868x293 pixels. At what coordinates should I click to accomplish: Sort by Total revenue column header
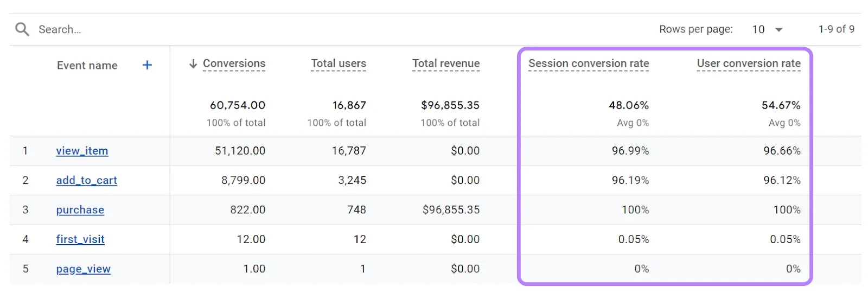pos(446,63)
